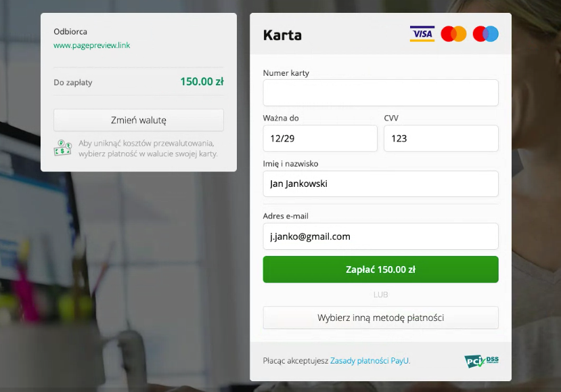Focus the Numer karty input field
The height and width of the screenshot is (392, 561).
[x=381, y=93]
